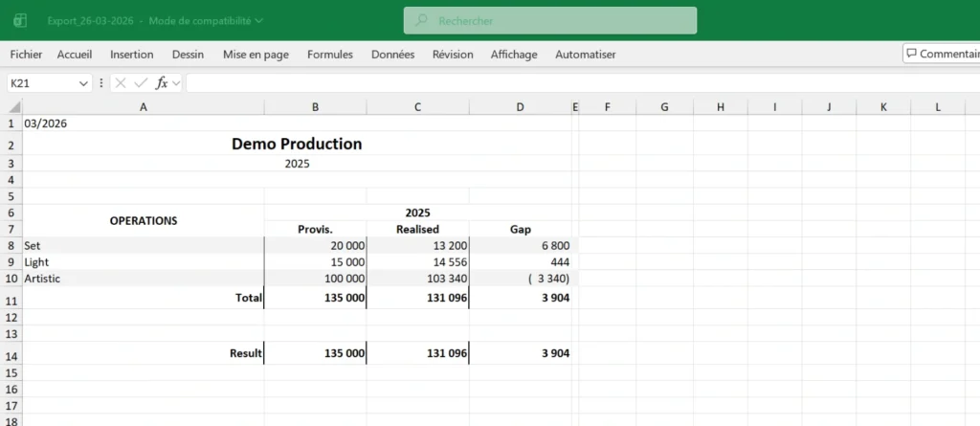Open the Name Box dropdown arrow
Image resolution: width=980 pixels, height=426 pixels.
click(82, 83)
